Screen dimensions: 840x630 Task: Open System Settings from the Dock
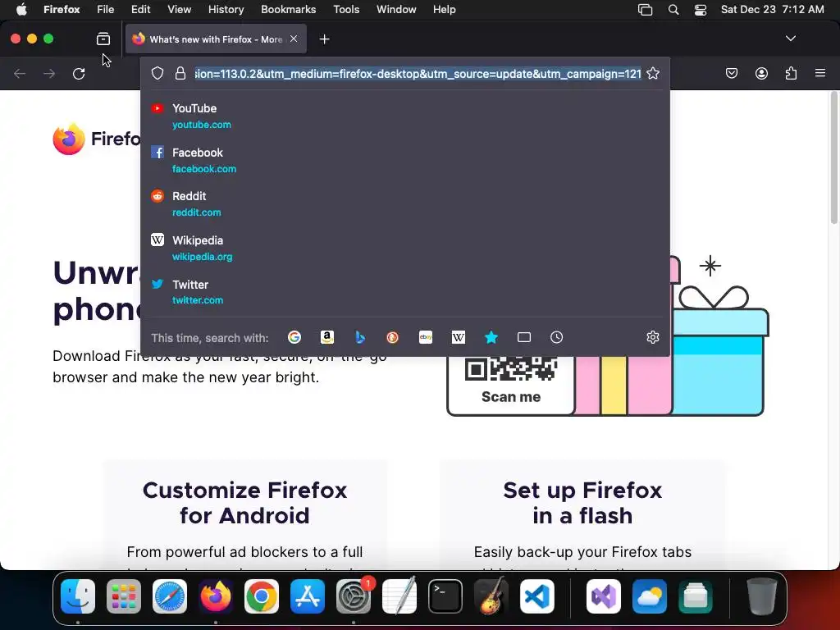(354, 596)
